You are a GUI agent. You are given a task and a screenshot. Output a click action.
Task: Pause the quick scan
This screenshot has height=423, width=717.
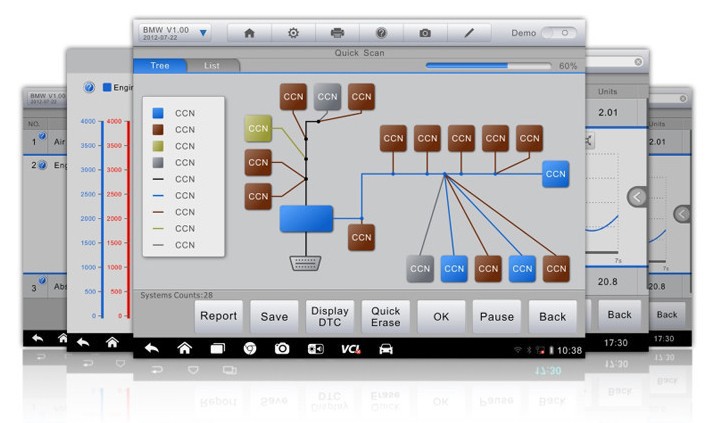tap(496, 316)
